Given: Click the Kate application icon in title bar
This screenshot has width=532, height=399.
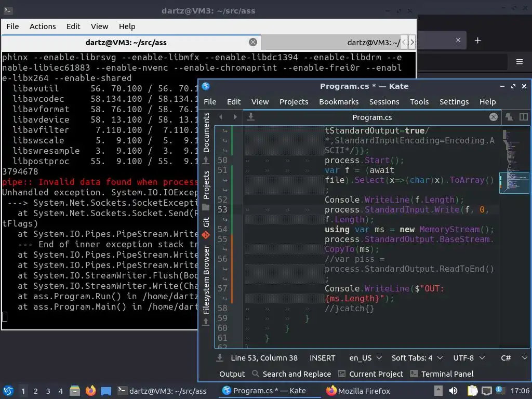Looking at the screenshot, I should pyautogui.click(x=206, y=86).
